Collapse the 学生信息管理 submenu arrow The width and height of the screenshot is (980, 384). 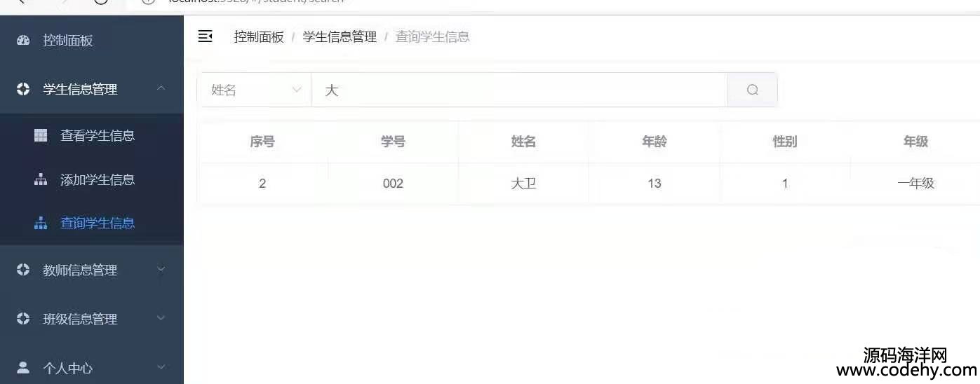click(161, 88)
